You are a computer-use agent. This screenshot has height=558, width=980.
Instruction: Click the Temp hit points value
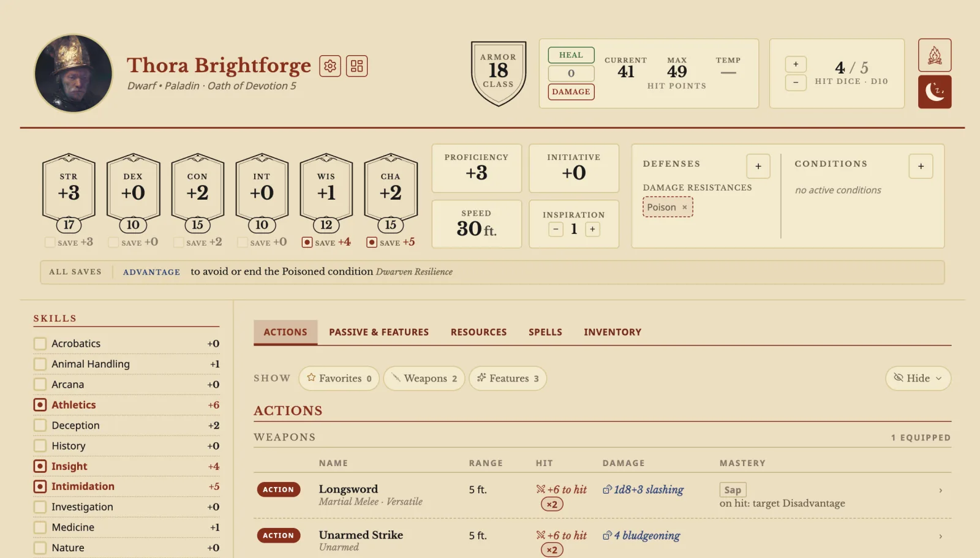coord(728,72)
